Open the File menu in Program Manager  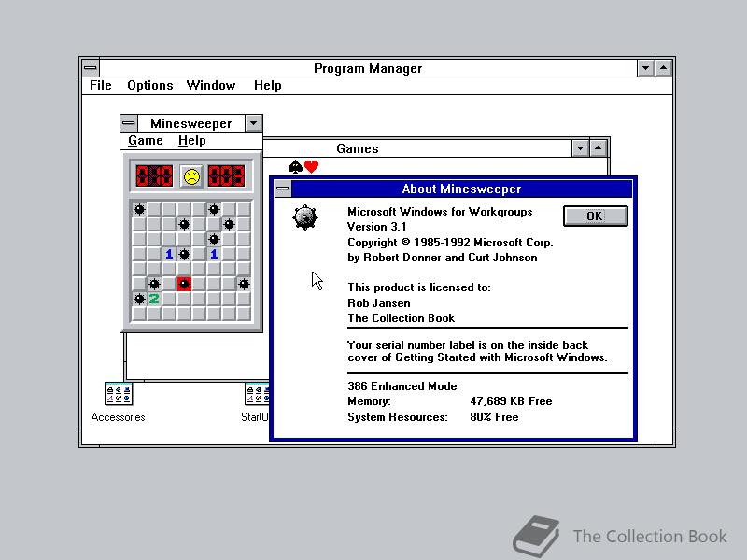pos(101,86)
